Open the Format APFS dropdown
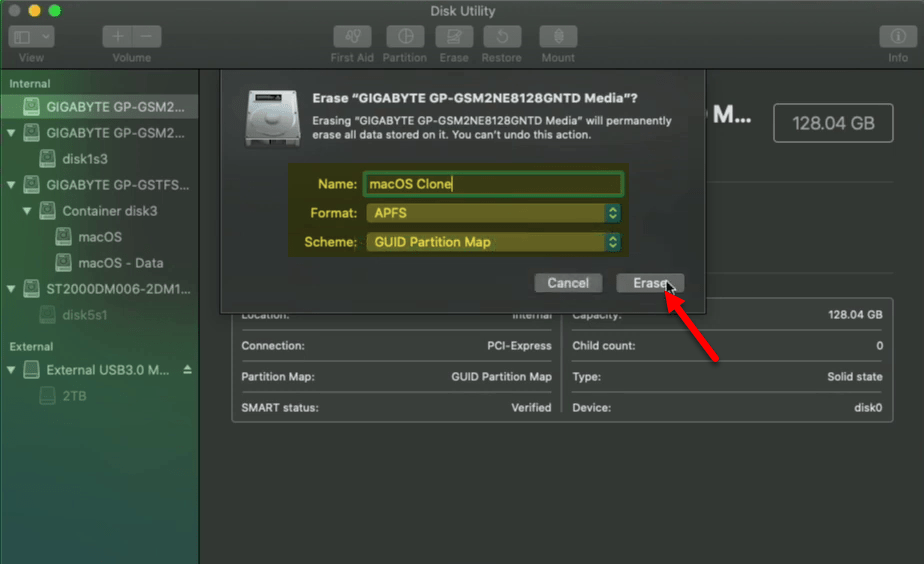The width and height of the screenshot is (924, 564). [493, 213]
